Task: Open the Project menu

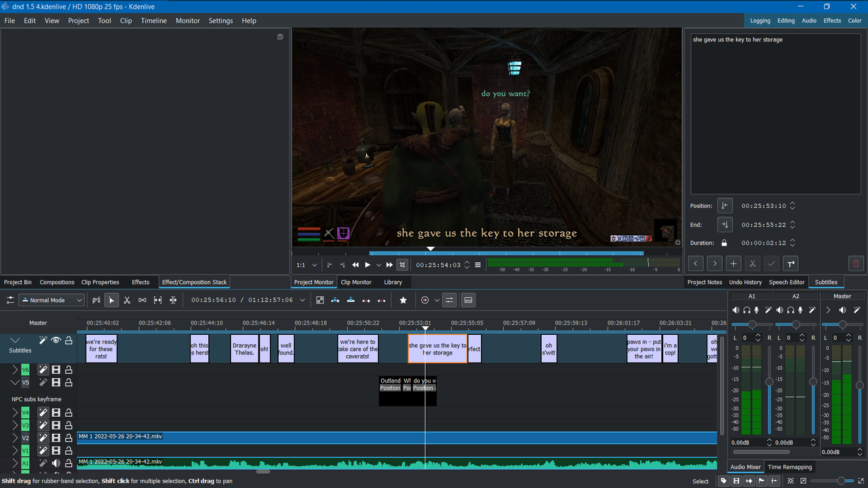Action: 79,20
